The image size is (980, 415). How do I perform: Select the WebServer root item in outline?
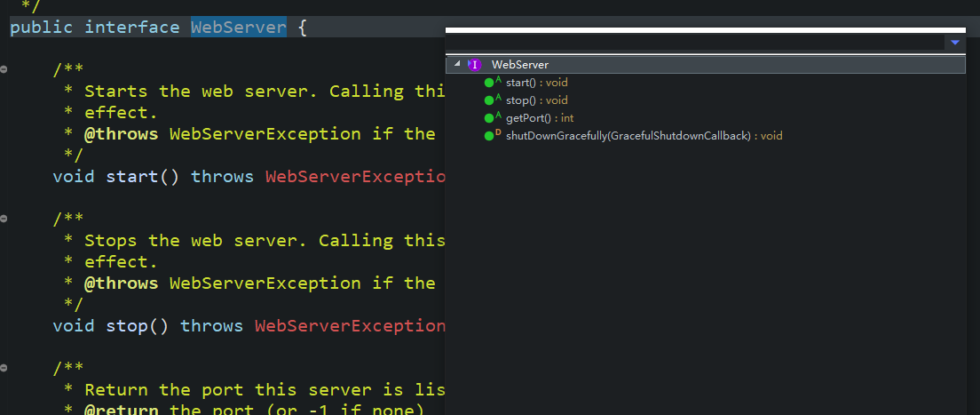click(x=519, y=65)
